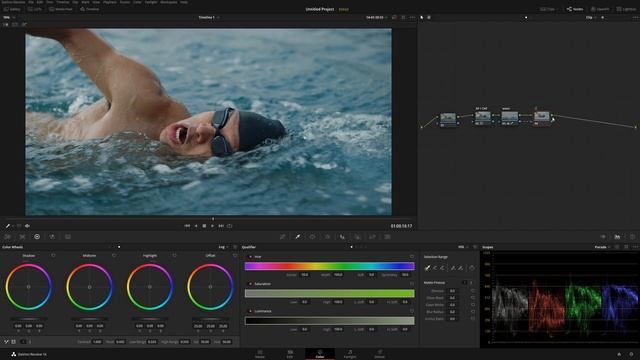Click the Hue range gradient bar
The height and width of the screenshot is (360, 640).
click(x=329, y=266)
